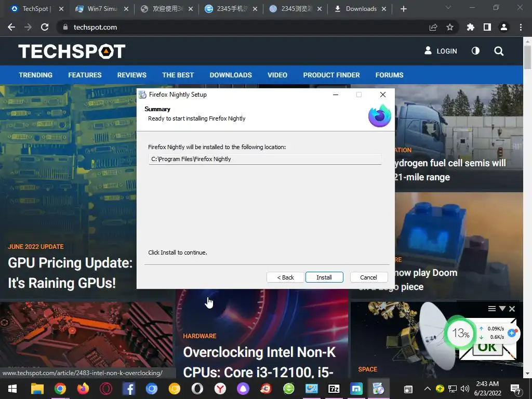Open the REVIEWS menu item

click(131, 75)
